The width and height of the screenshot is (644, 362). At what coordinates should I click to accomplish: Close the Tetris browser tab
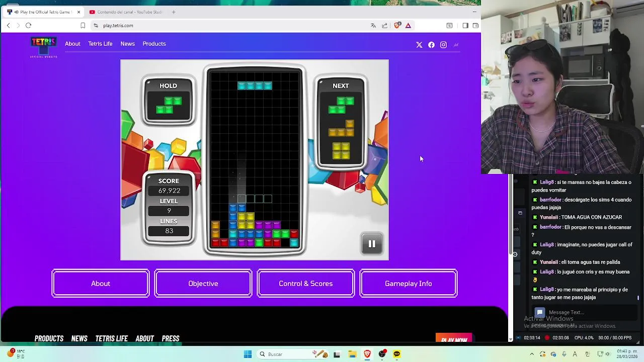click(78, 12)
